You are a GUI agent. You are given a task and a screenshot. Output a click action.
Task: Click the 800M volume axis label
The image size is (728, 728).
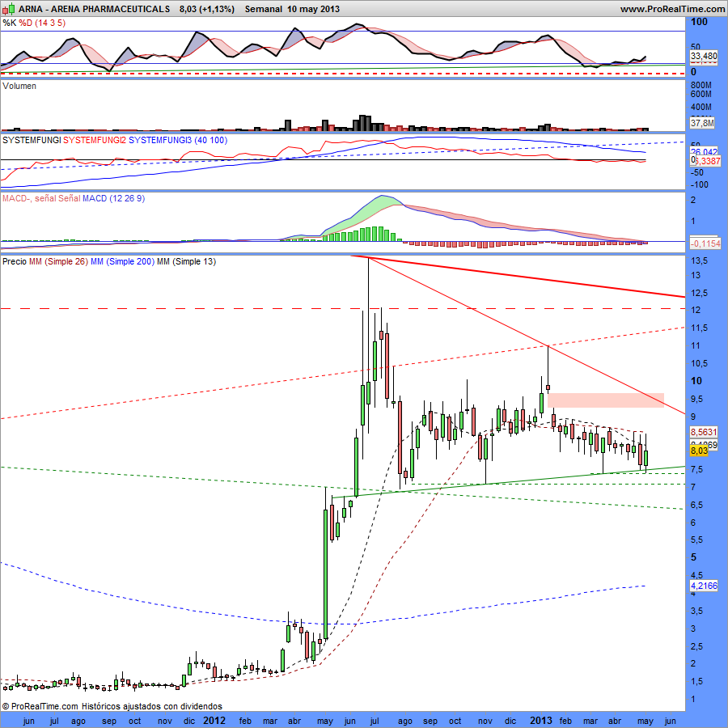(701, 86)
